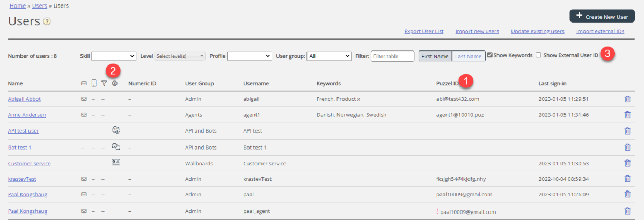Open Export User List link
Screen dimensions: 644x220
point(423,31)
